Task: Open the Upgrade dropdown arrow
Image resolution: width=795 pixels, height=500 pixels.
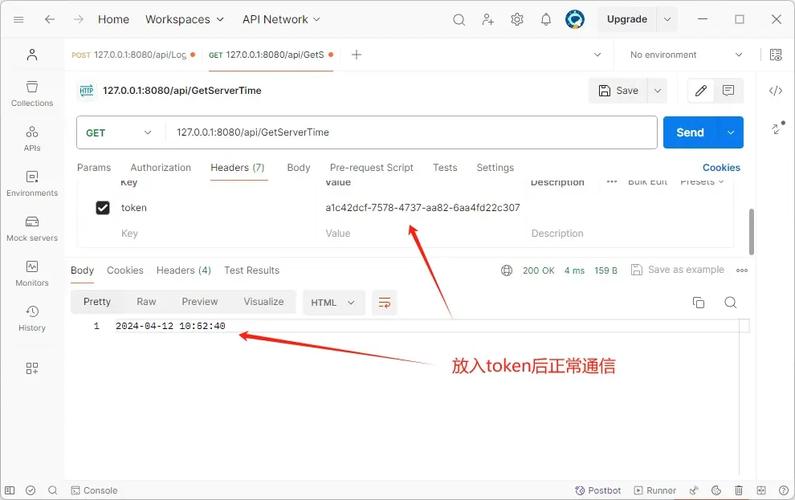Action: pyautogui.click(x=667, y=19)
